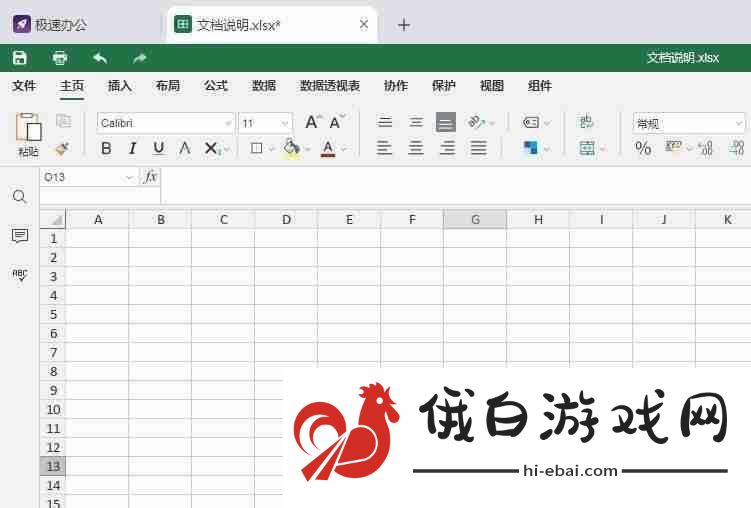The image size is (751, 508).
Task: Select column G header
Action: click(475, 219)
